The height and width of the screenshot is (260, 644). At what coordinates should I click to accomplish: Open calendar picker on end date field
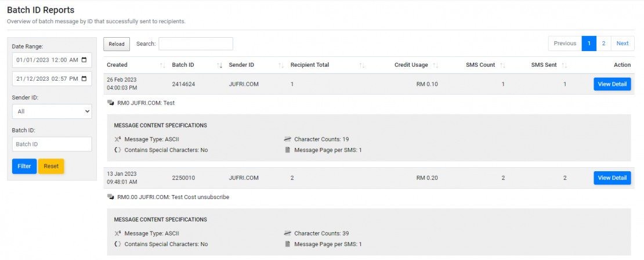coord(84,79)
